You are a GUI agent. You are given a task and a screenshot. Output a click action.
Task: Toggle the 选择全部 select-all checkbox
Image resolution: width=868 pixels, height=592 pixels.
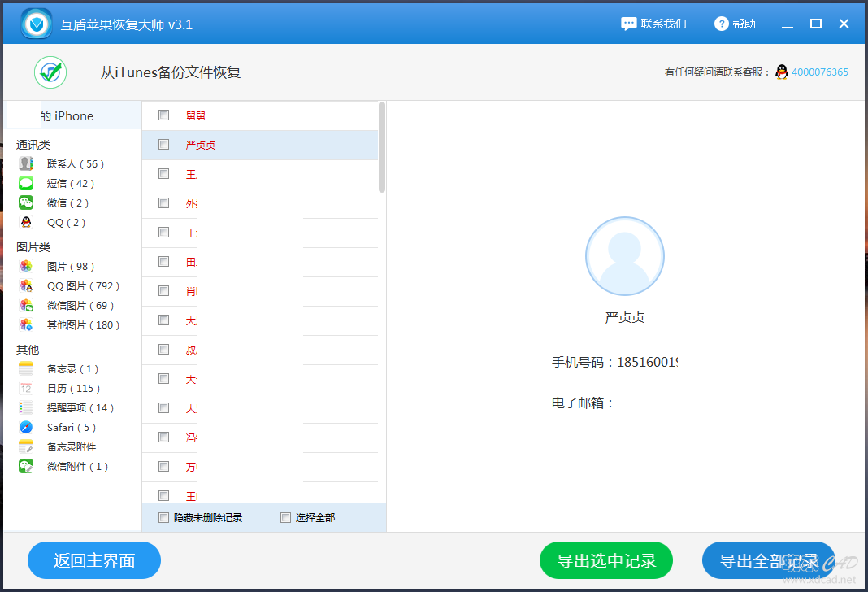tap(285, 518)
